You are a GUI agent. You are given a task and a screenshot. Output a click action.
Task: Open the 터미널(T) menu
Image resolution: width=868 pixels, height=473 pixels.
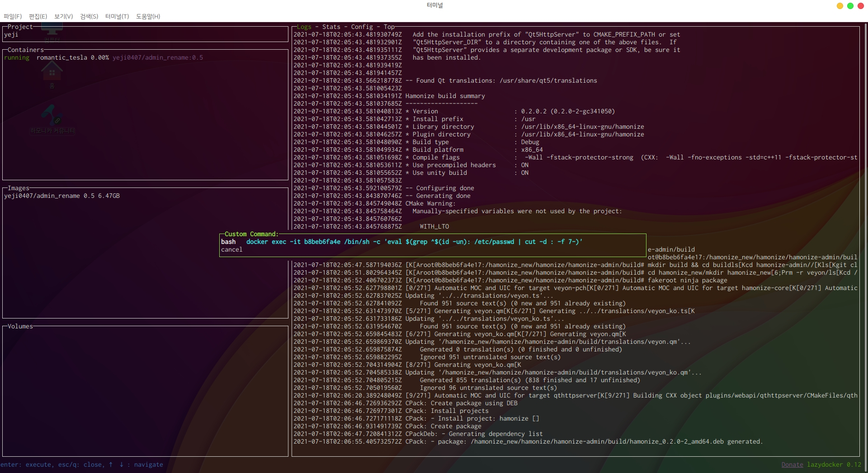(117, 16)
